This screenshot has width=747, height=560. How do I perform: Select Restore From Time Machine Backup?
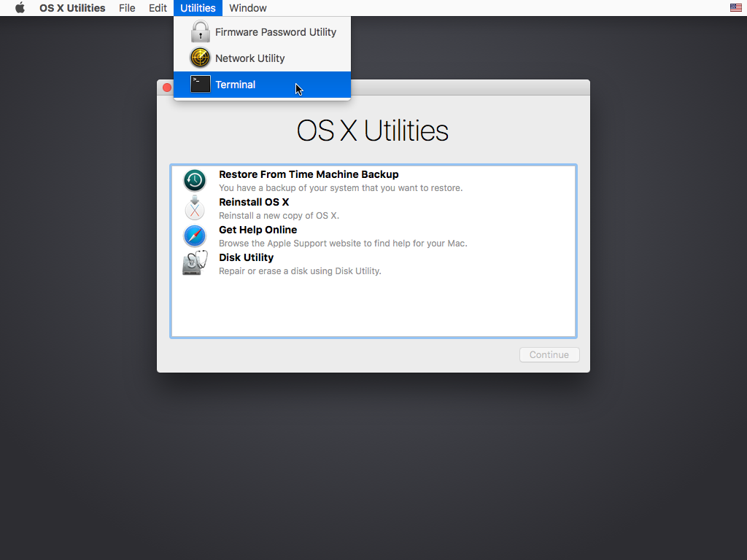pos(309,174)
